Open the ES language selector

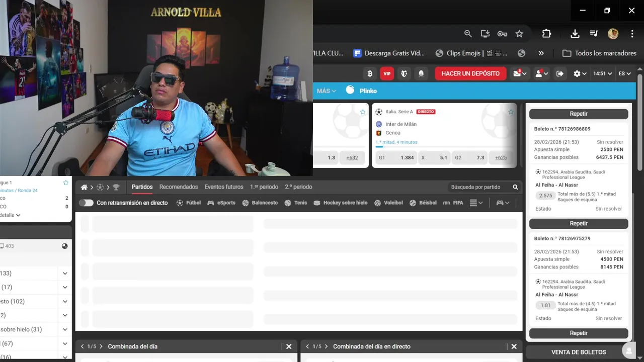coord(624,73)
